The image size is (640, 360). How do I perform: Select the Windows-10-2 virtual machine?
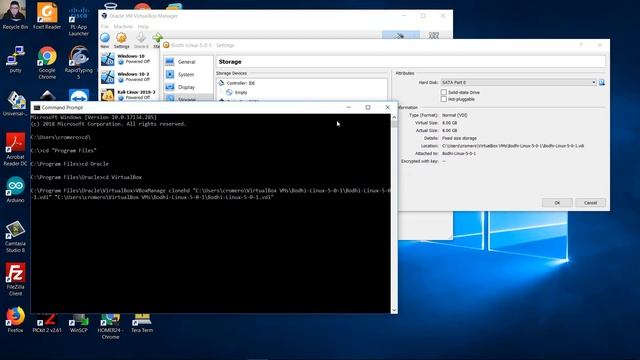click(130, 77)
